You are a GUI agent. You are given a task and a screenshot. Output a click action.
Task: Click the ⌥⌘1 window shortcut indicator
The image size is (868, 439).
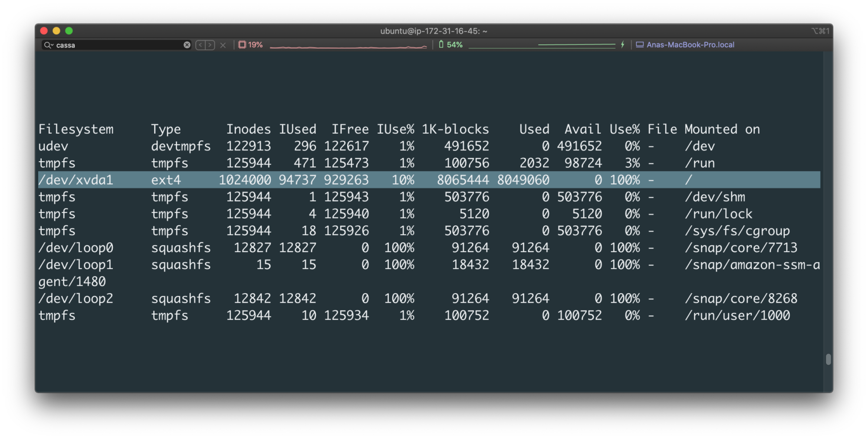click(820, 31)
